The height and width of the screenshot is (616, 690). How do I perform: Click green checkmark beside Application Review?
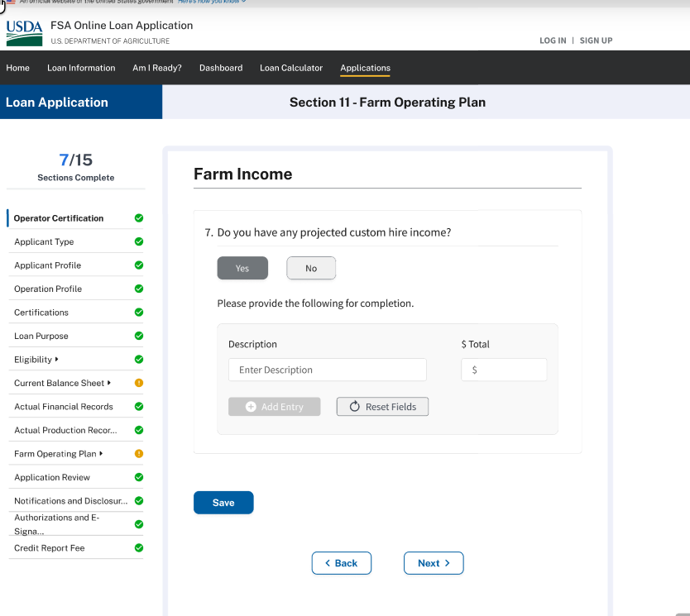tap(139, 477)
